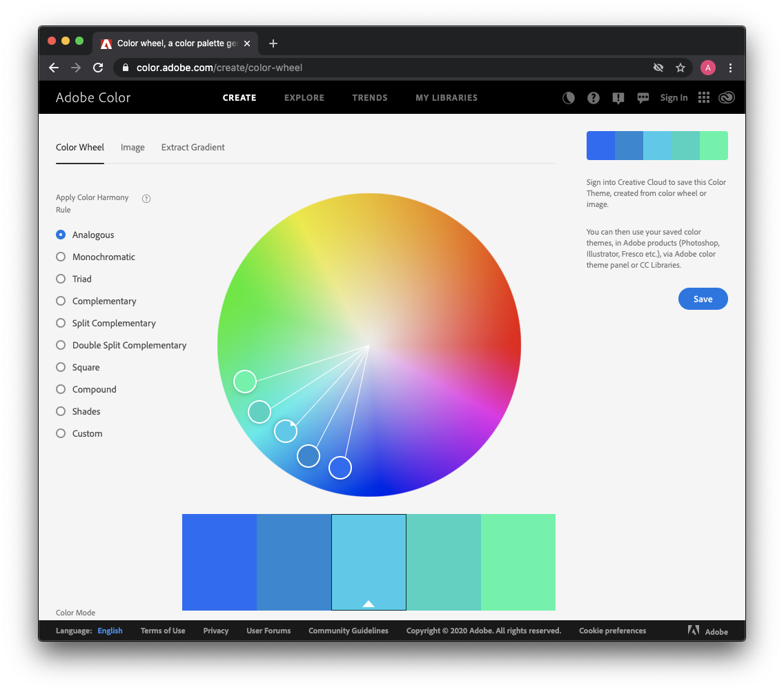Click the theme preview strip at top right
The width and height of the screenshot is (784, 692).
tap(657, 146)
